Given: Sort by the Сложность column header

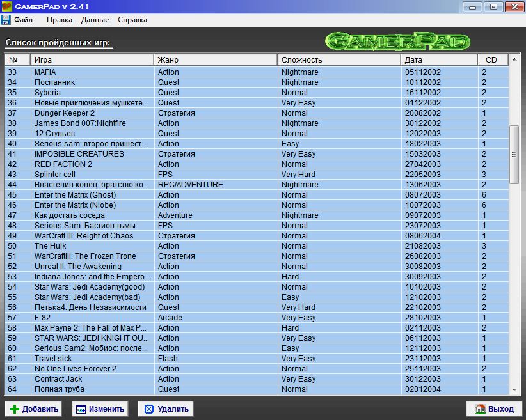Looking at the screenshot, I should coord(339,59).
